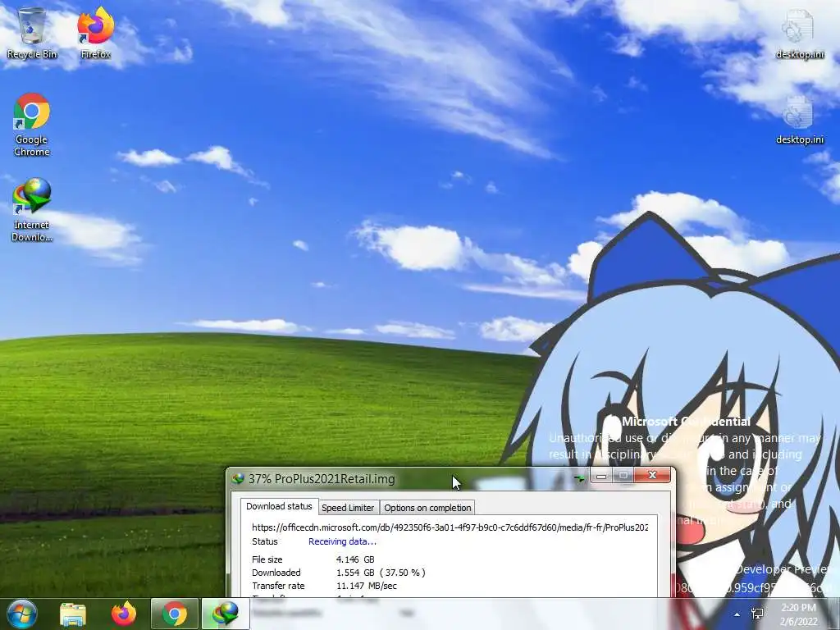Show hidden system tray icons arrow
This screenshot has height=630, width=840.
737,614
